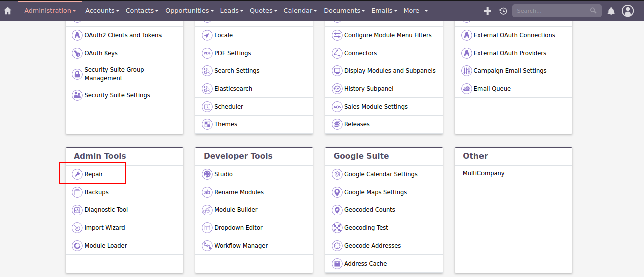Open the notifications bell icon

(x=611, y=11)
